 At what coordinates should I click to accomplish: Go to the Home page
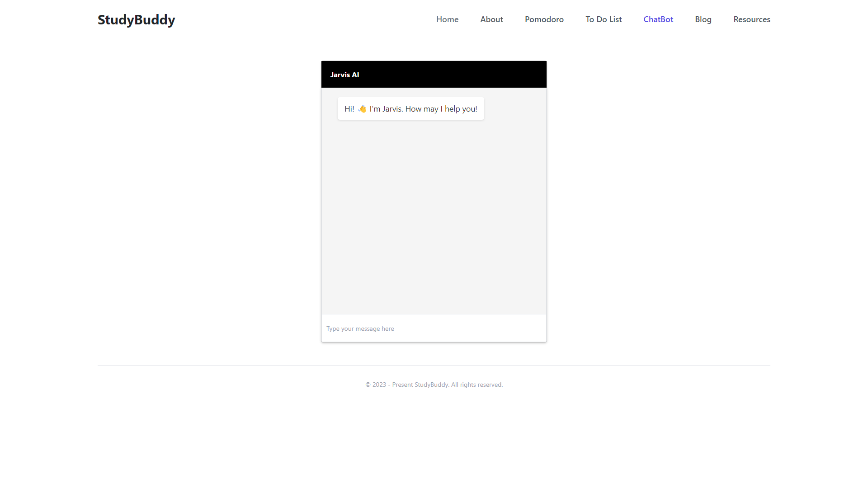point(447,19)
